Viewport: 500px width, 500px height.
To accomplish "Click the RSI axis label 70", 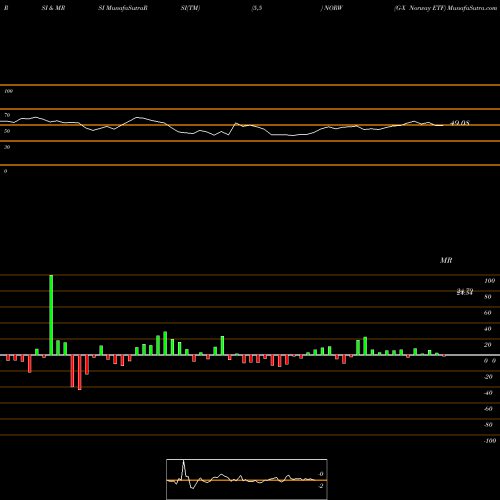I will coord(7,115).
